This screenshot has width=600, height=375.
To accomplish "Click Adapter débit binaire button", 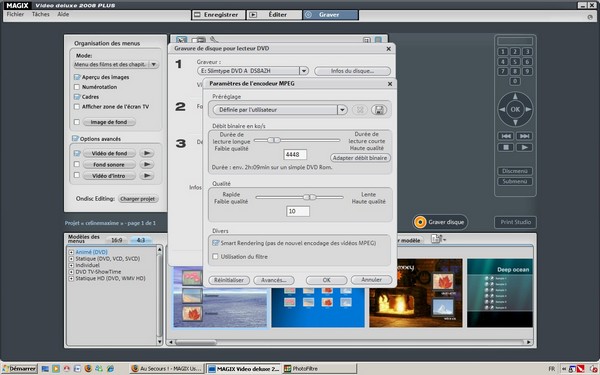I will (360, 158).
